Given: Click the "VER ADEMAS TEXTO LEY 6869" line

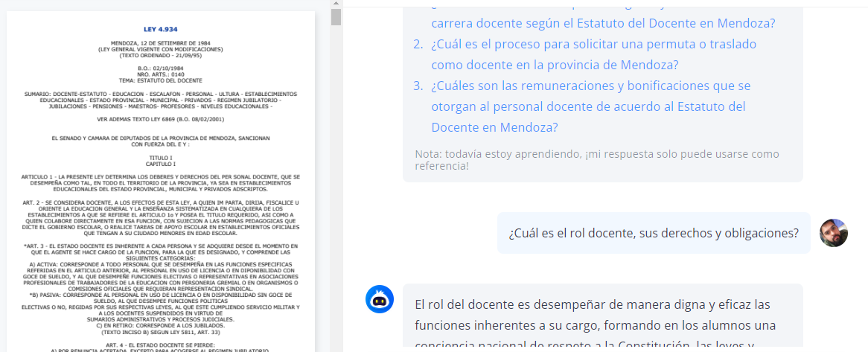Looking at the screenshot, I should point(161,119).
